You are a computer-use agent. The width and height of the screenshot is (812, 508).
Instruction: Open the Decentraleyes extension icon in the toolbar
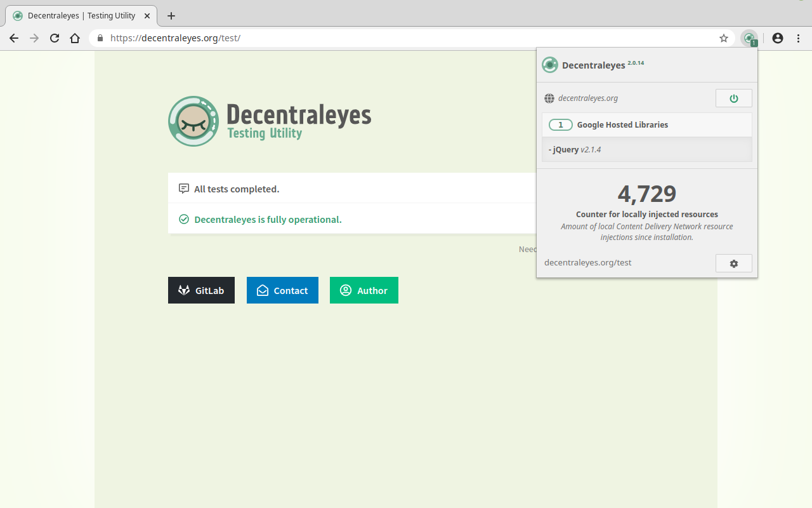[x=749, y=38]
